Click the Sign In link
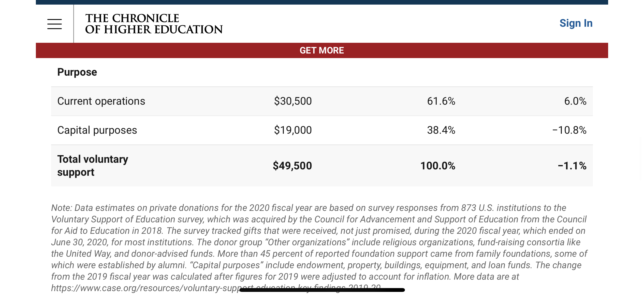The height and width of the screenshot is (298, 644). pyautogui.click(x=576, y=23)
